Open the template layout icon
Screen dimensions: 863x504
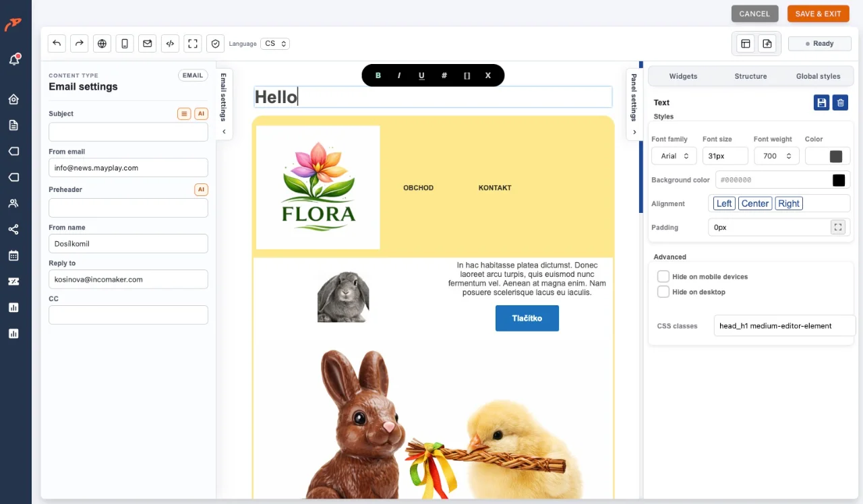tap(746, 44)
